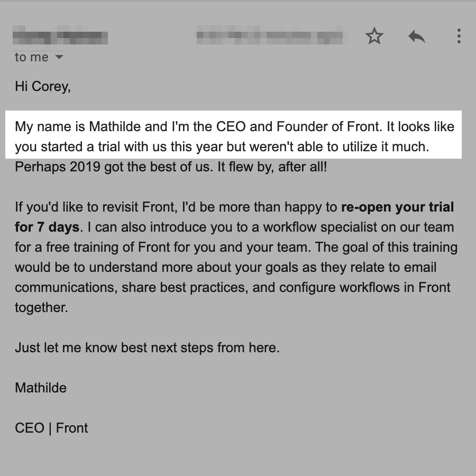Click the word "together." ending the paragraph

pos(41,307)
